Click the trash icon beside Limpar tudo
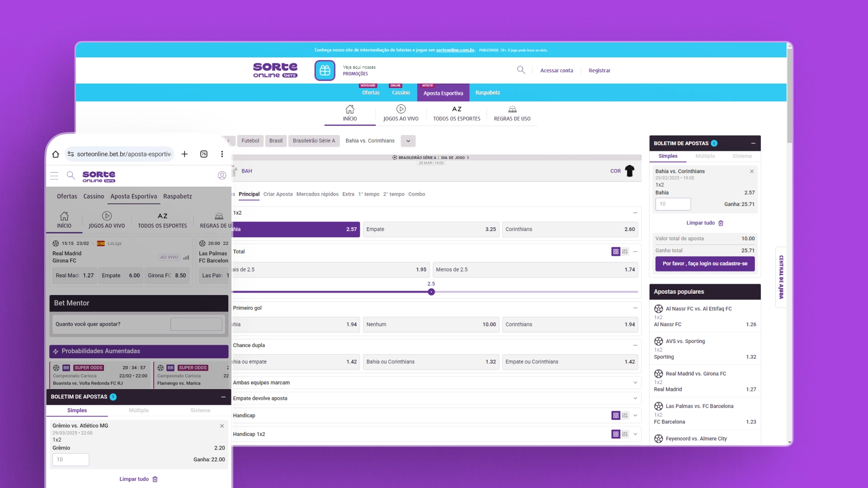 [x=721, y=223]
